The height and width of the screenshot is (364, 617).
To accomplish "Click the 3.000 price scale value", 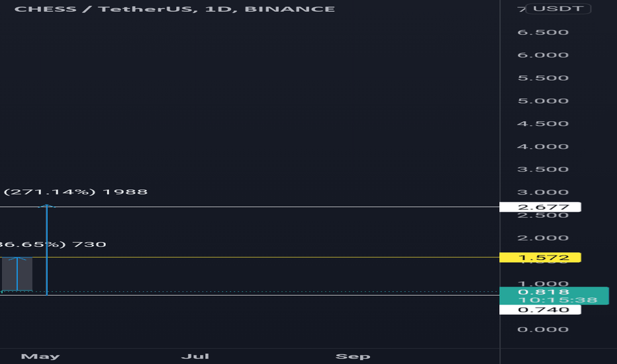I will click(x=543, y=192).
